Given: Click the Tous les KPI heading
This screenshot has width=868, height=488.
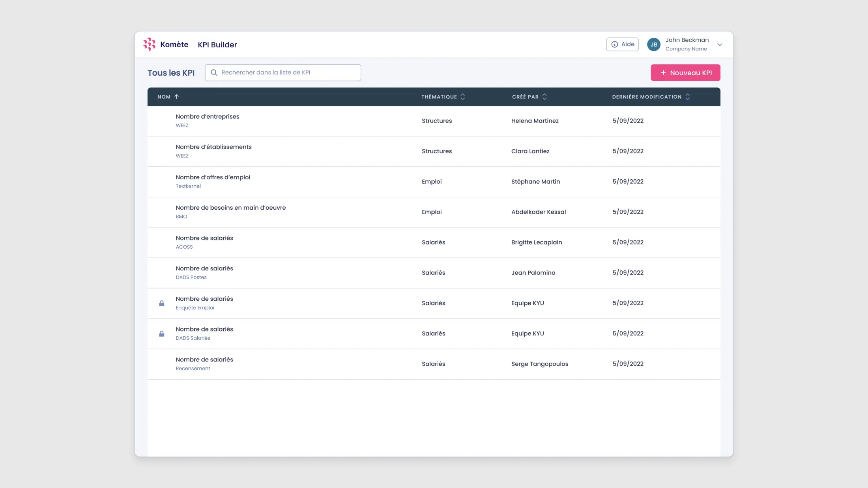Looking at the screenshot, I should click(x=171, y=73).
